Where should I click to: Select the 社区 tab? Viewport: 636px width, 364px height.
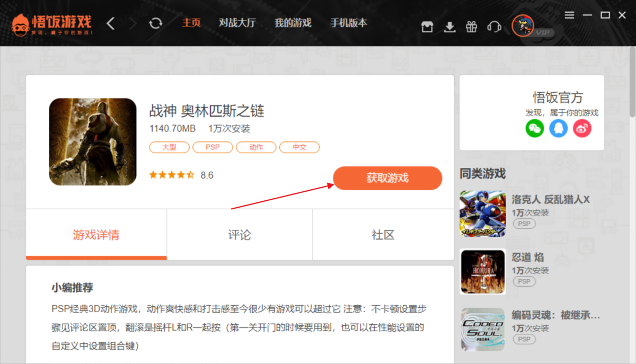click(x=383, y=235)
